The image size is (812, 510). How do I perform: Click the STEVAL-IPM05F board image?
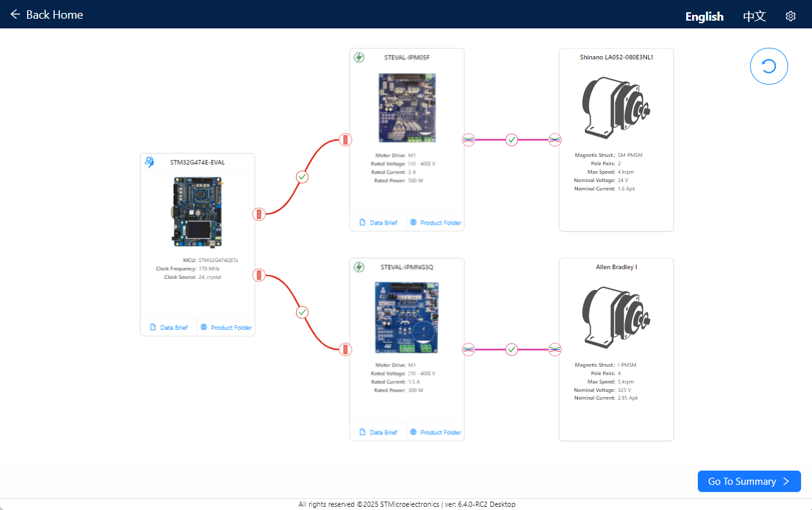tap(407, 108)
